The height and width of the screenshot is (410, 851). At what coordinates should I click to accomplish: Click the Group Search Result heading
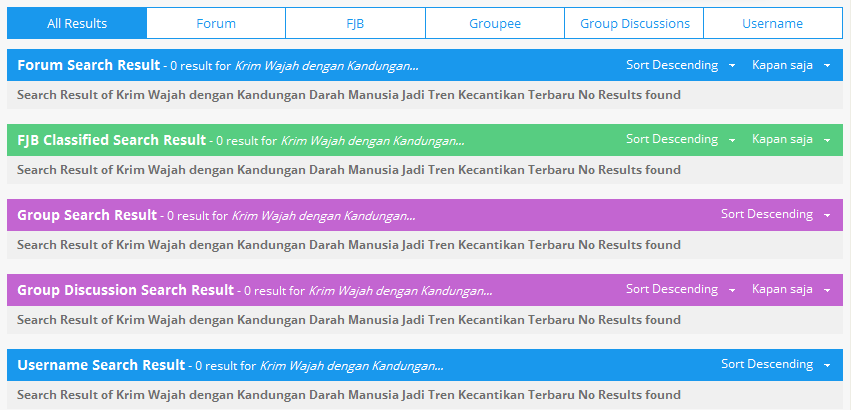pos(87,215)
